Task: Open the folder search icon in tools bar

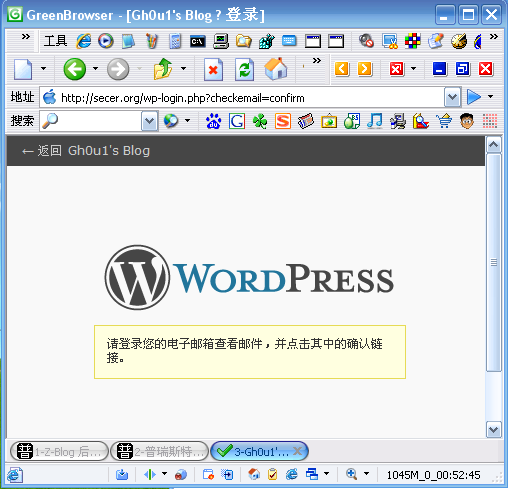Action: tap(244, 41)
